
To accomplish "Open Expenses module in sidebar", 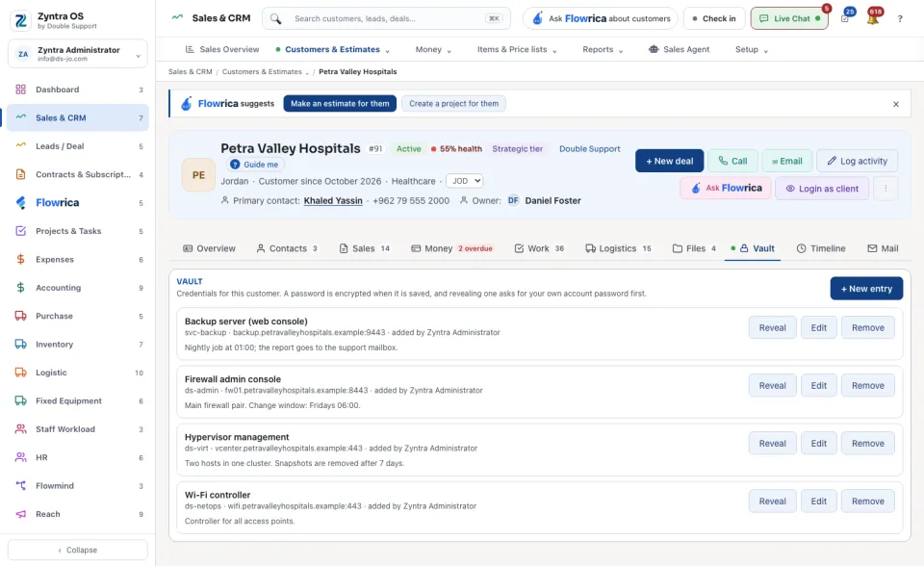I will pos(78,260).
